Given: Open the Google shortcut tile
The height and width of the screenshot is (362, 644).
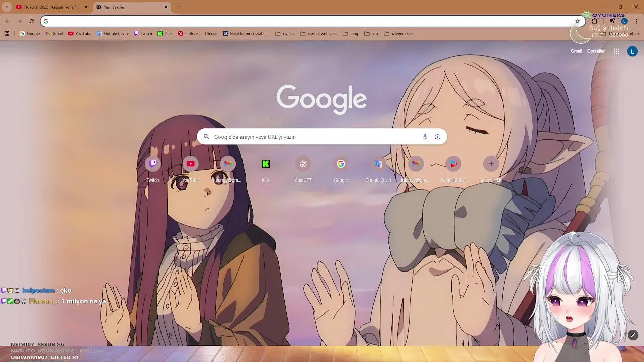Looking at the screenshot, I should click(341, 170).
